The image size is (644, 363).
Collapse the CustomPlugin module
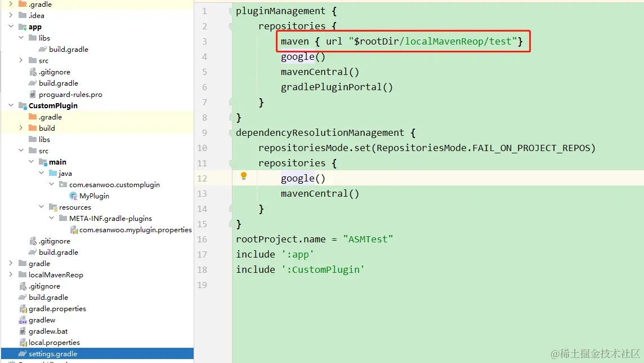pyautogui.click(x=11, y=105)
